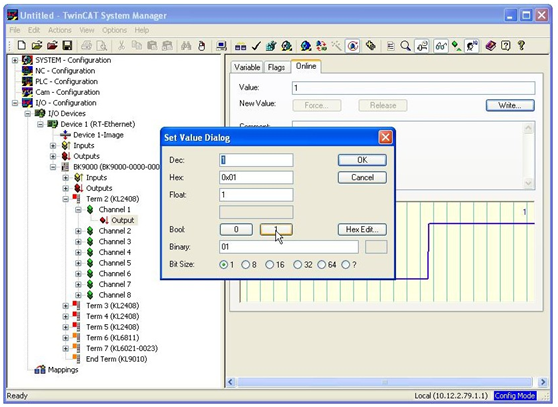Click the Generate Mappings toolbar icon

tap(241, 46)
